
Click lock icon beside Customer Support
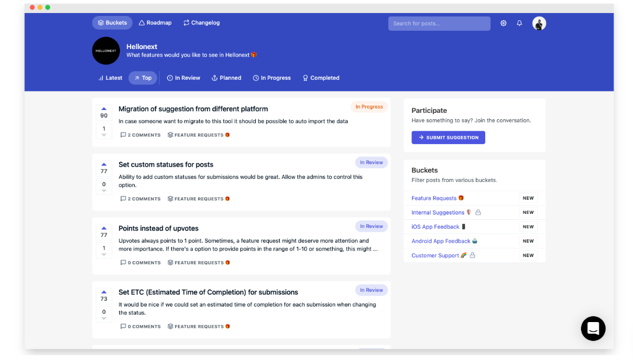point(472,255)
